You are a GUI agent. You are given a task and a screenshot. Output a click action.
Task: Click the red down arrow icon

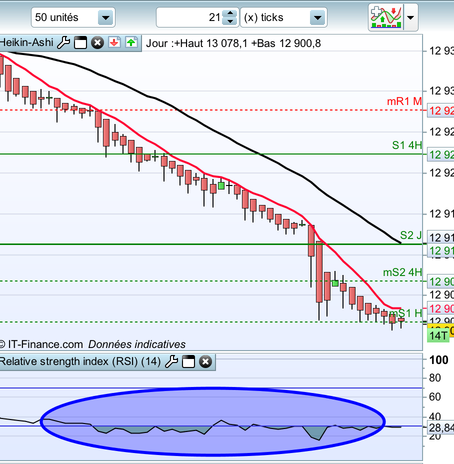click(114, 43)
